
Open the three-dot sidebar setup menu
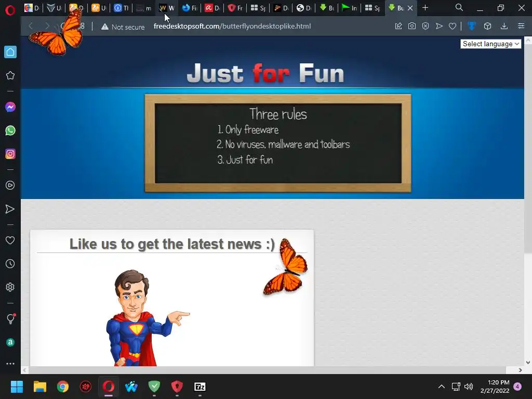tap(10, 364)
